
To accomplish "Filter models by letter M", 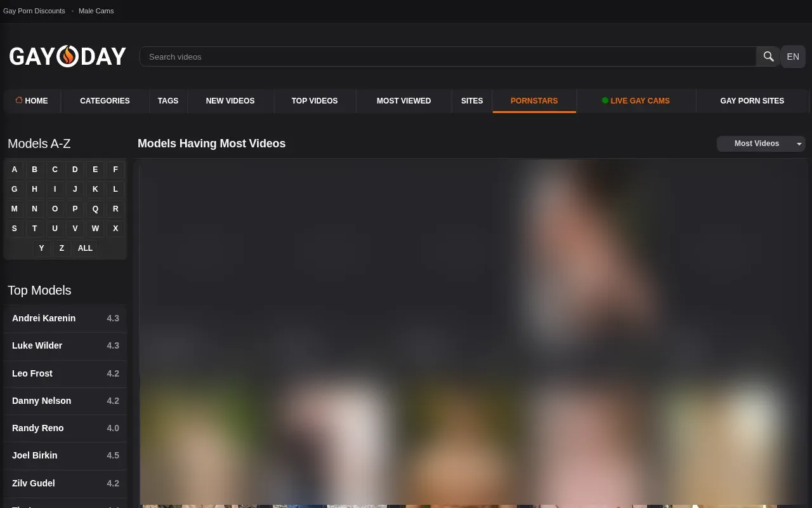I will coord(15,209).
